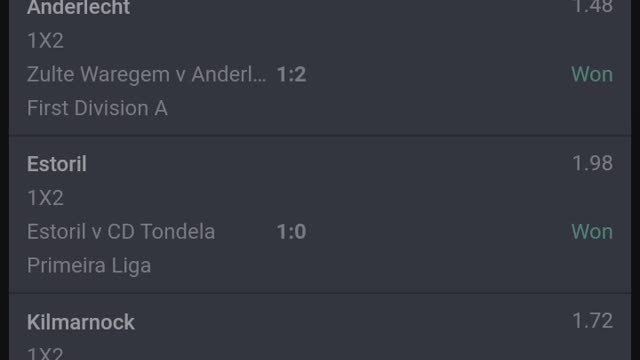Image resolution: width=640 pixels, height=360 pixels.
Task: Select the 1X2 market under Kilmarnock
Action: pyautogui.click(x=45, y=354)
